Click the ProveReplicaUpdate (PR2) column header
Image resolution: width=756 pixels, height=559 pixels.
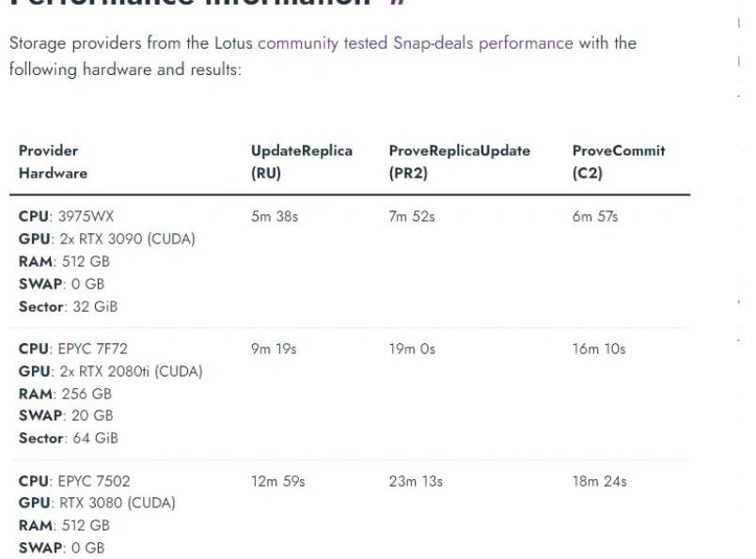point(459,162)
